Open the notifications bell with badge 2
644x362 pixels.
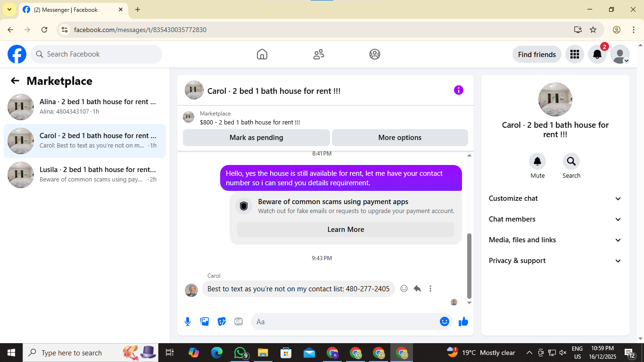click(597, 54)
